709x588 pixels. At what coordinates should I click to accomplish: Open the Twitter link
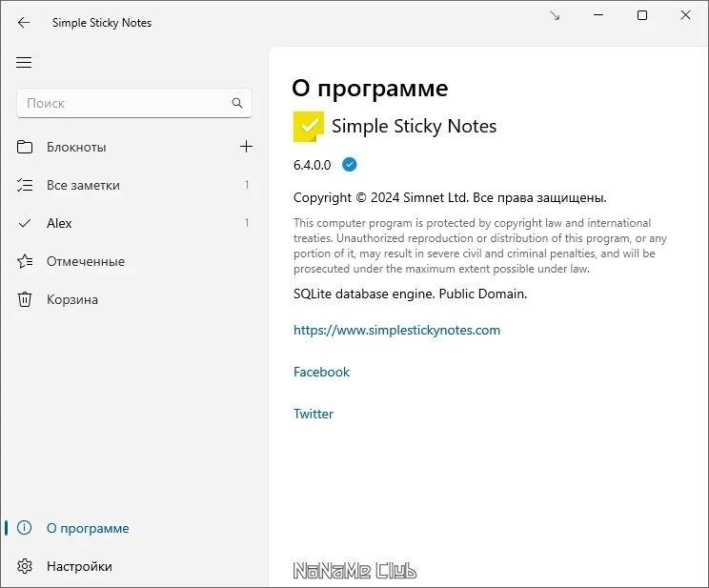(x=314, y=414)
